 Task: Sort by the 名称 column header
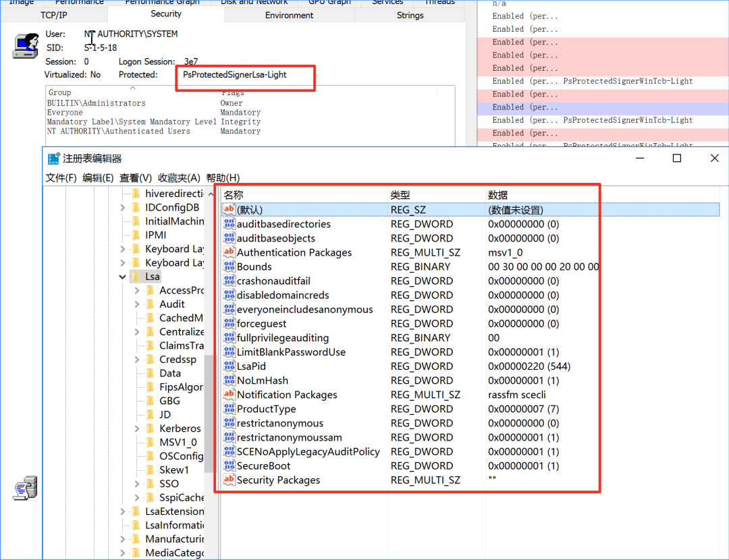coord(304,195)
